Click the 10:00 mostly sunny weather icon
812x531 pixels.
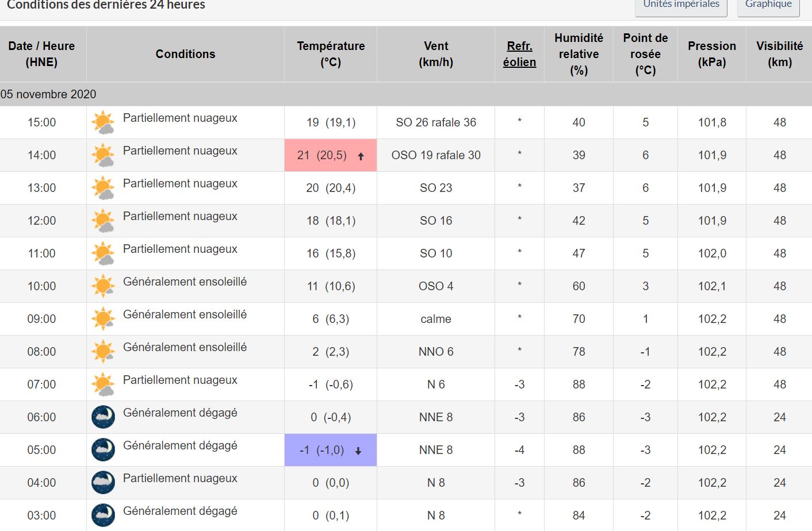click(x=103, y=286)
